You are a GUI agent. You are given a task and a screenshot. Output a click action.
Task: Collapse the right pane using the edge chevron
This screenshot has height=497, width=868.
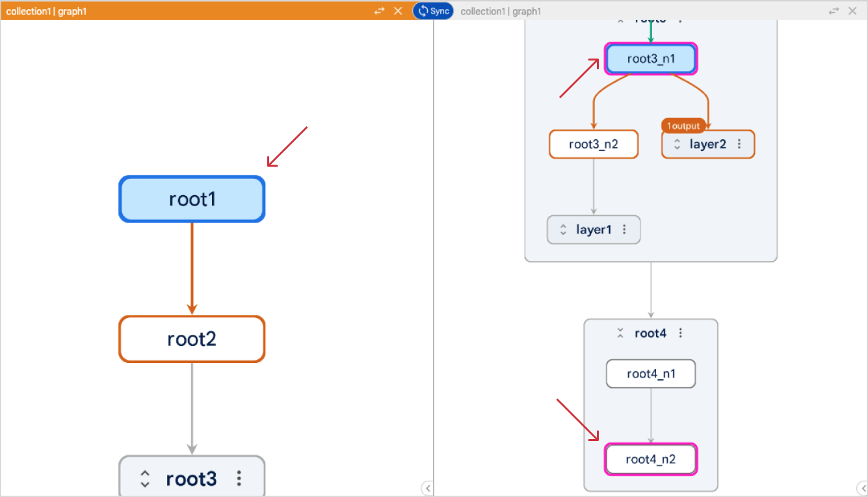coord(863,488)
